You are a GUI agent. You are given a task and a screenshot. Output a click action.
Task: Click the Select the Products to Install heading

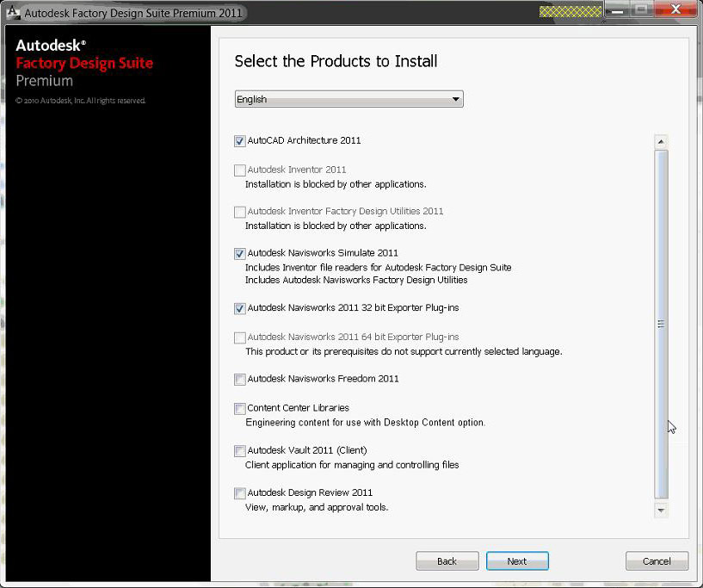[336, 61]
